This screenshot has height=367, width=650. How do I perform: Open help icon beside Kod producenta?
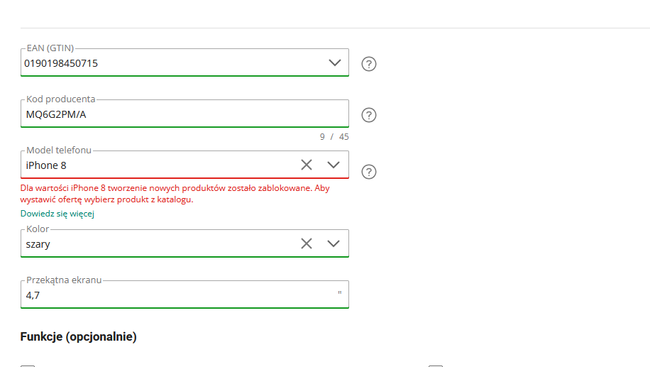point(369,115)
